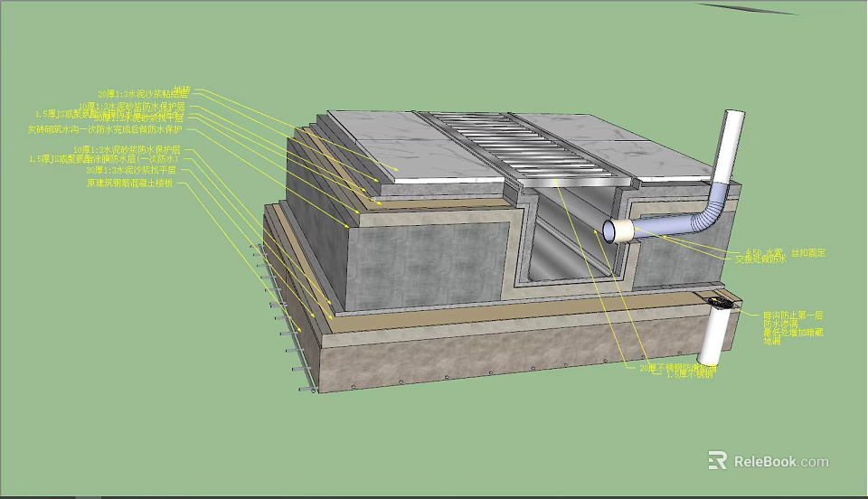Click the "丝扣固定" annotation text
Image resolution: width=868 pixels, height=499 pixels.
807,253
